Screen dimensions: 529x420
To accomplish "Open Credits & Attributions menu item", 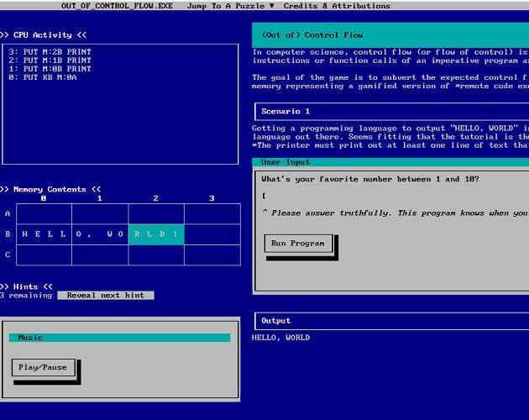I will 337,6.
